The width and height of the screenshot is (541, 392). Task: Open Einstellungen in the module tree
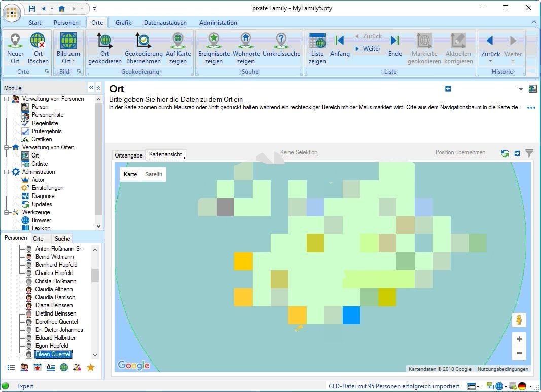click(48, 188)
